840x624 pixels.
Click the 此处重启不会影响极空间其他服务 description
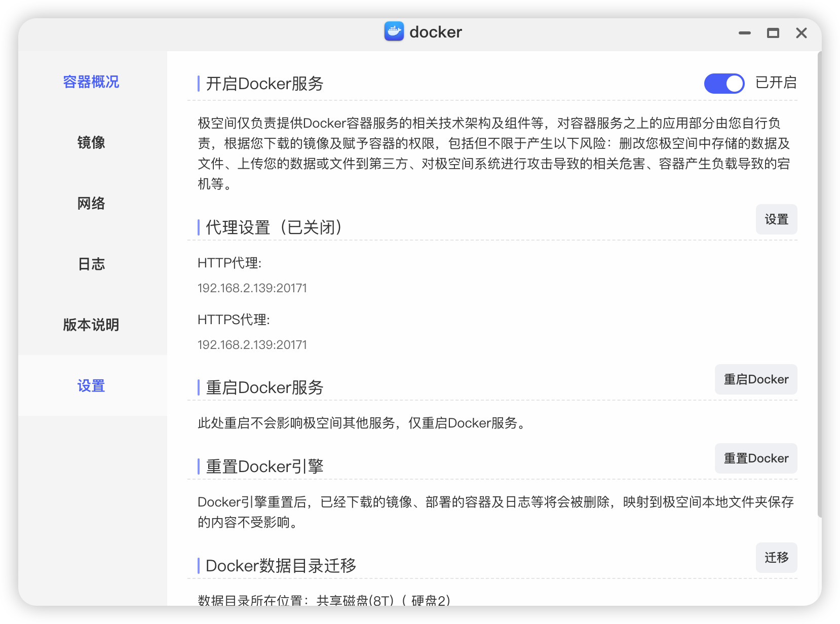pyautogui.click(x=363, y=423)
